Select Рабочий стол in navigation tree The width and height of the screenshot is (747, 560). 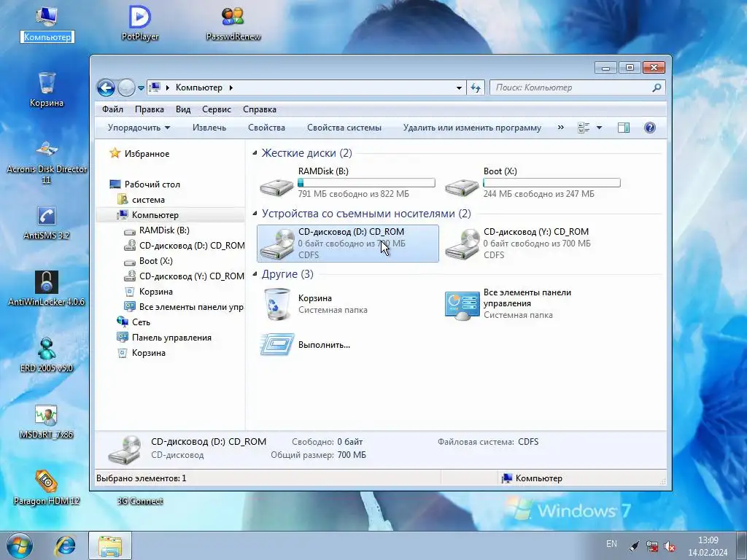point(152,184)
